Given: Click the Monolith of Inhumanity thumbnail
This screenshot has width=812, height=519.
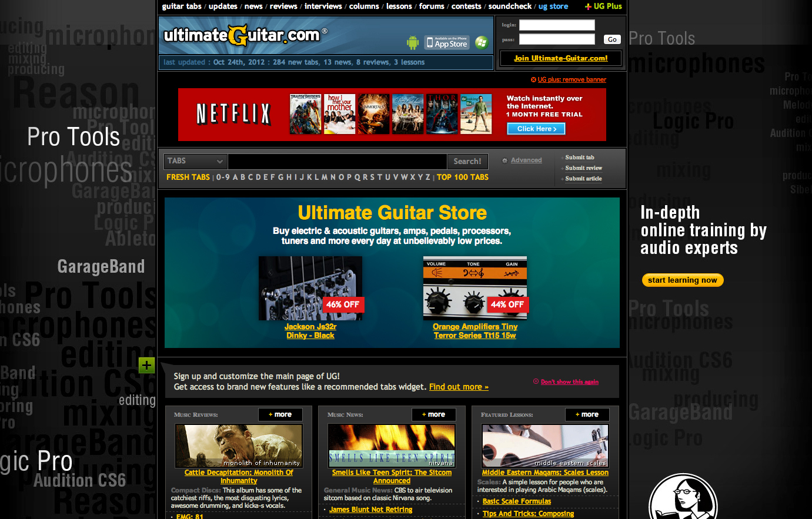Looking at the screenshot, I should point(239,446).
